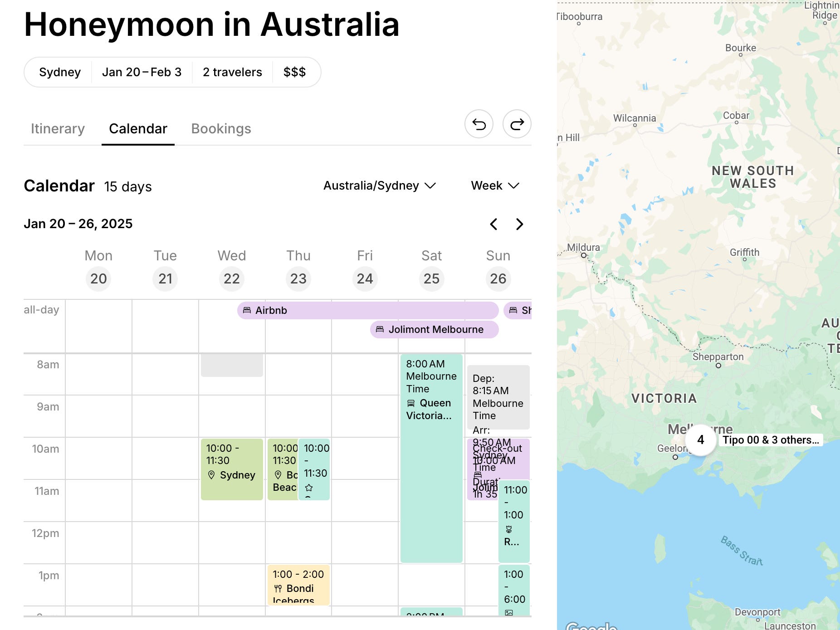Open the grey Wednesday 8am event block

[x=232, y=366]
